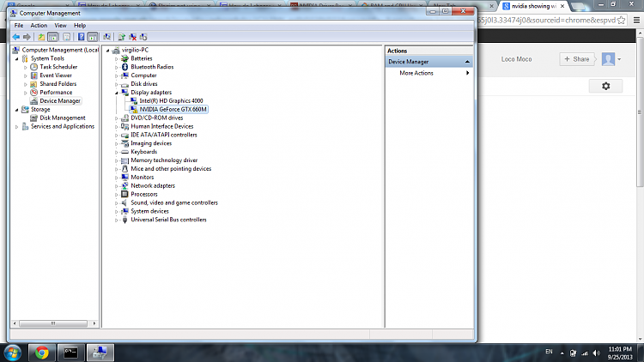
Task: Select Shared Folders in the console tree
Action: 58,84
